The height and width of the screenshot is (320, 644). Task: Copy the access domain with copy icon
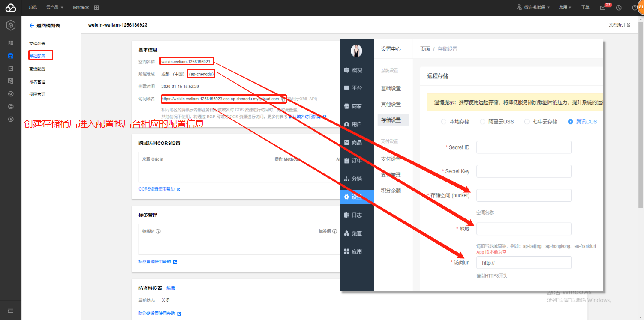pos(283,99)
